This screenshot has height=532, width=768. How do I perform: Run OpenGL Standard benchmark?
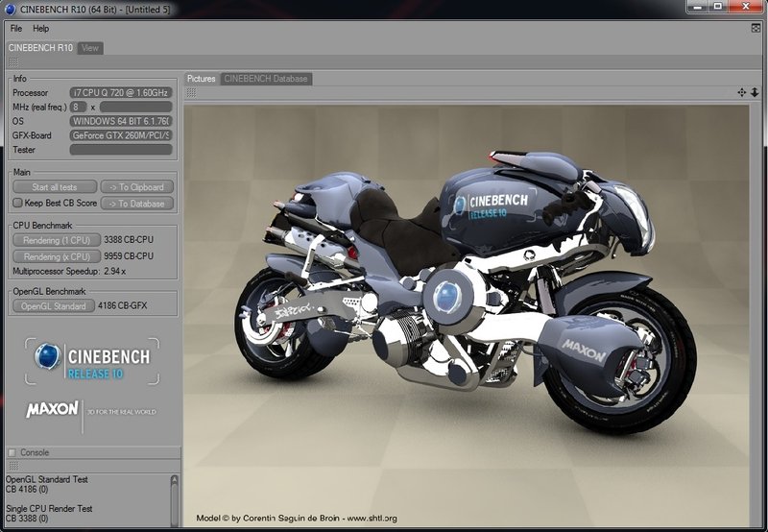(54, 306)
